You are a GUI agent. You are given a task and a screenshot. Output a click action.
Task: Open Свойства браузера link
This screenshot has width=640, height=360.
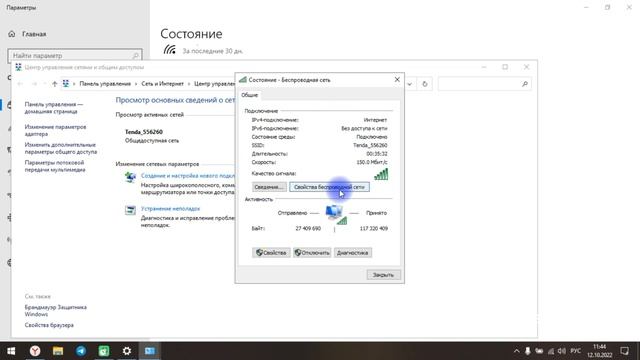click(49, 325)
